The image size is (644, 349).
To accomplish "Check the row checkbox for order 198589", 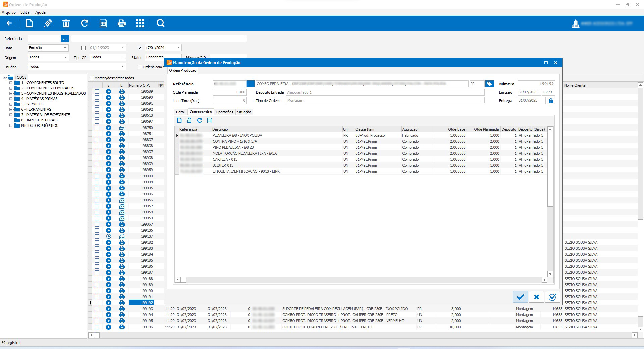I will point(97,91).
